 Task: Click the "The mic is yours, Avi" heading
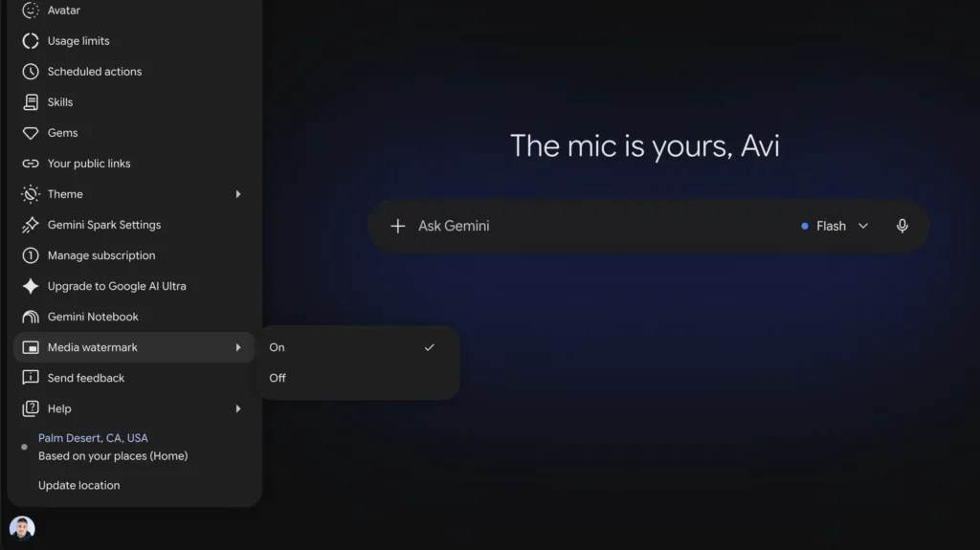645,145
